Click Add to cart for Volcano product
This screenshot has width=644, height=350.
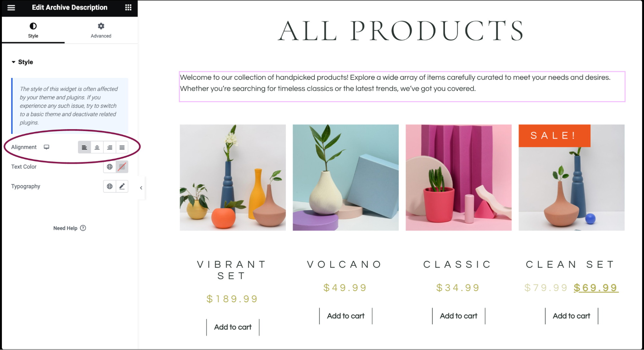coord(345,316)
